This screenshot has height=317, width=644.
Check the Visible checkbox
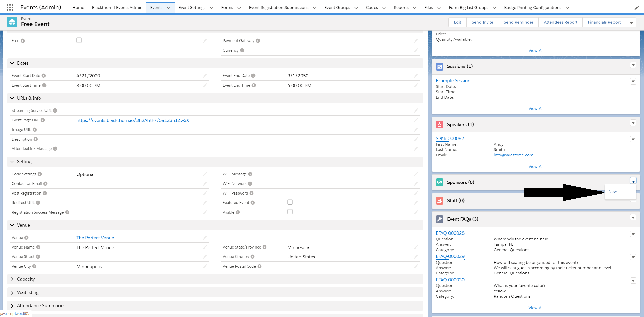[x=290, y=212]
